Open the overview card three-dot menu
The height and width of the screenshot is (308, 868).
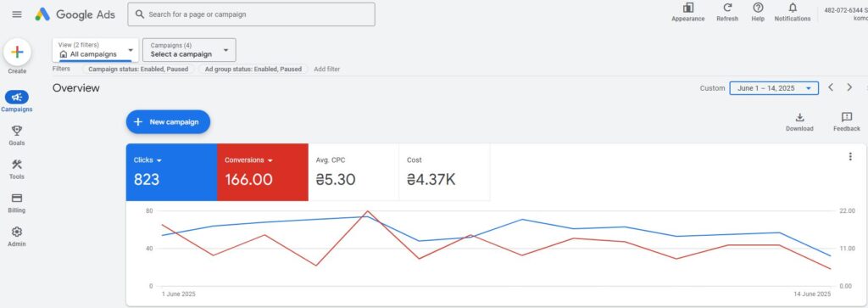click(x=850, y=157)
